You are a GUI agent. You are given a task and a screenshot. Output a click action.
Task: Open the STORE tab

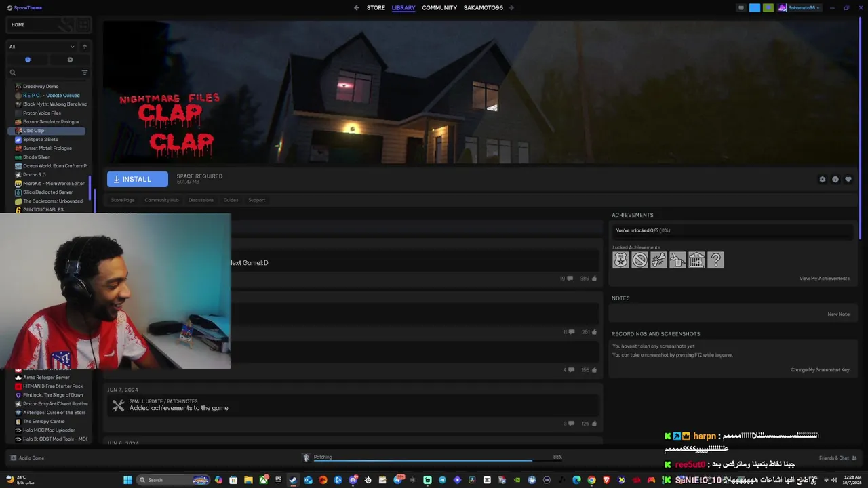pyautogui.click(x=376, y=8)
